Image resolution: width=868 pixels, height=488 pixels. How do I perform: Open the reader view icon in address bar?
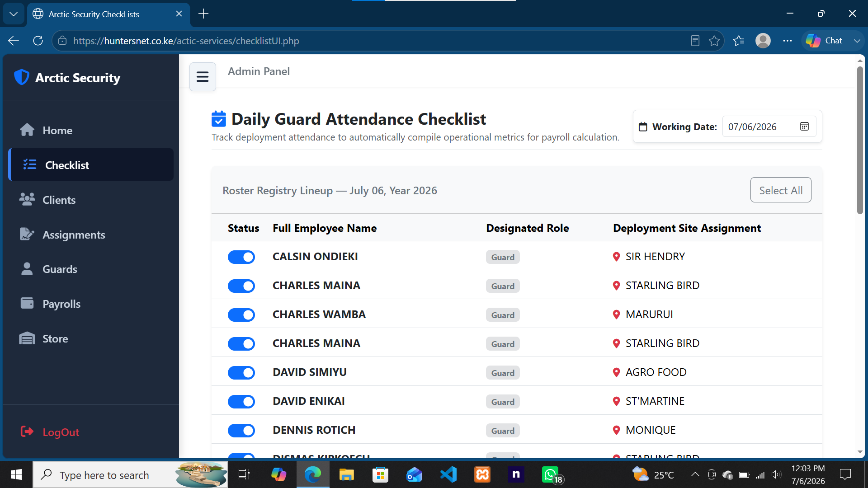pyautogui.click(x=695, y=41)
